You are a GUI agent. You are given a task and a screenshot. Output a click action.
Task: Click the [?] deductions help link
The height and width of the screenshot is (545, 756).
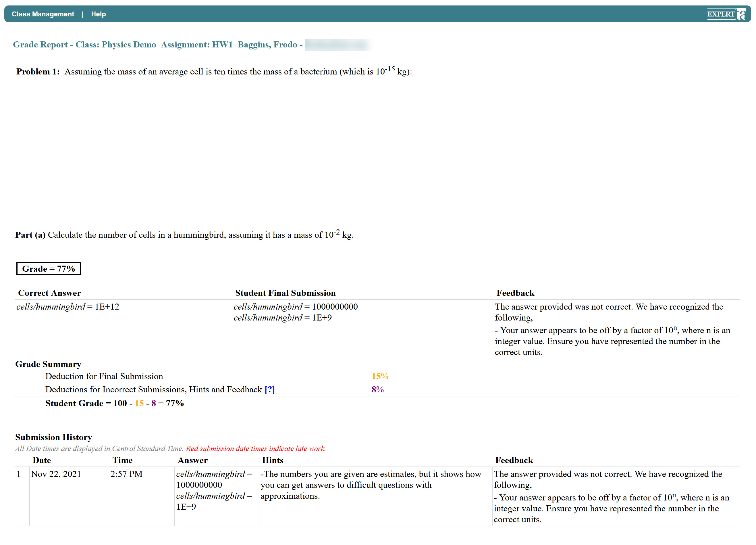(269, 389)
